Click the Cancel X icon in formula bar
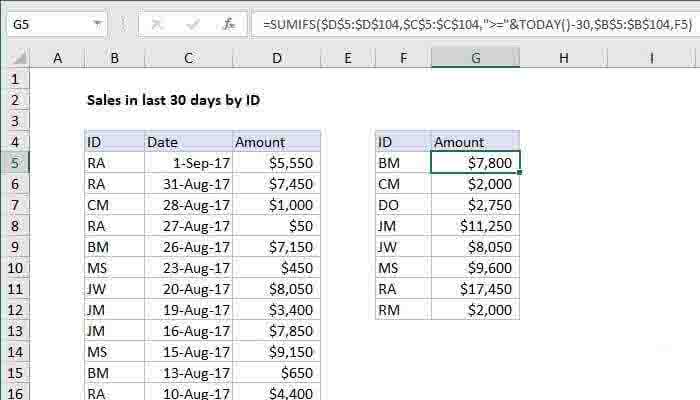Viewport: 700px width, 400px height. (157, 21)
